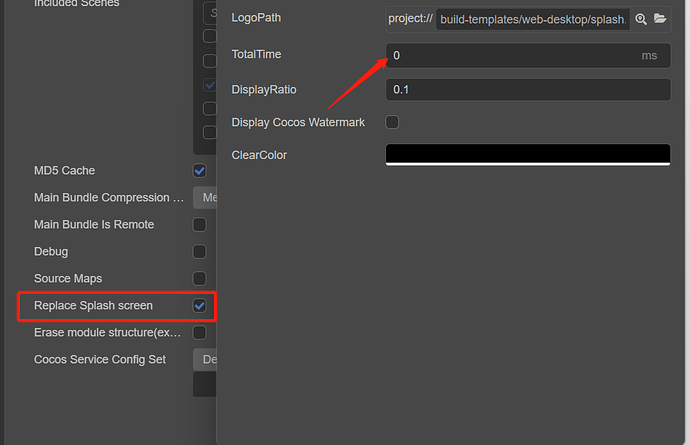
Task: Click the TotalTime label
Action: (x=256, y=55)
